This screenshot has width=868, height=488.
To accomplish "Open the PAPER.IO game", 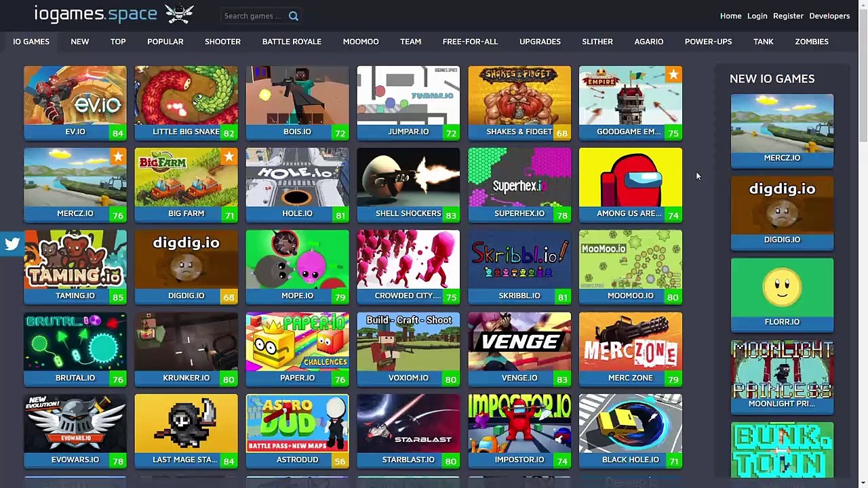I will pos(298,349).
